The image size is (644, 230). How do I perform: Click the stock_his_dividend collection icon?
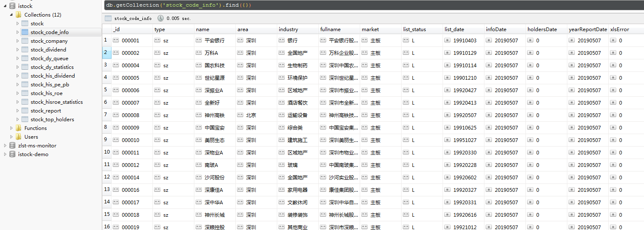pos(25,76)
